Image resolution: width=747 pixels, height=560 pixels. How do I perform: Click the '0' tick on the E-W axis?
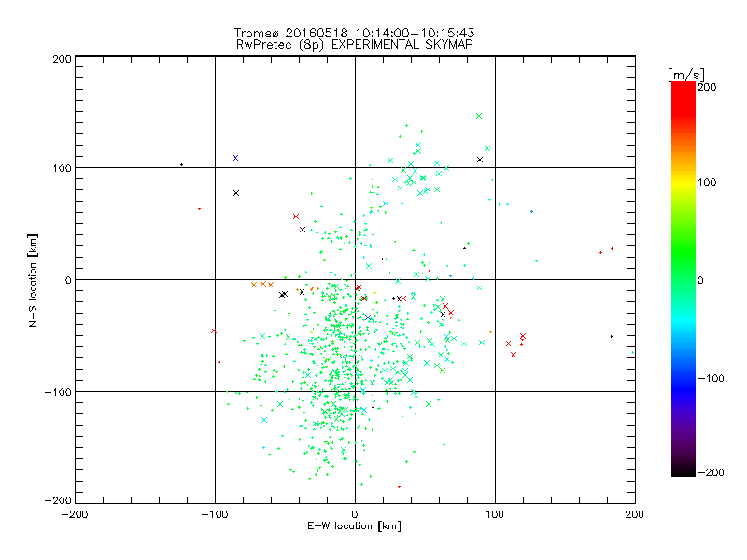[355, 514]
